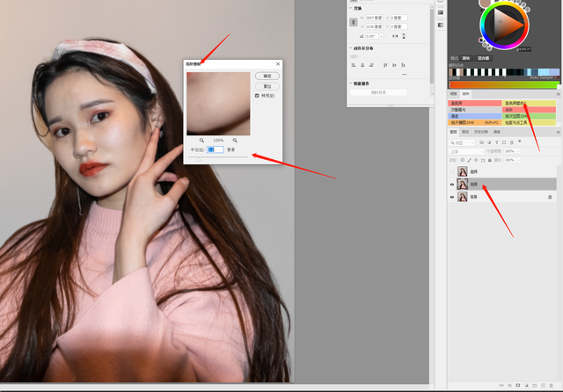563x392 pixels.
Task: Toggle the 预览 preview checkbox
Action: coord(257,96)
